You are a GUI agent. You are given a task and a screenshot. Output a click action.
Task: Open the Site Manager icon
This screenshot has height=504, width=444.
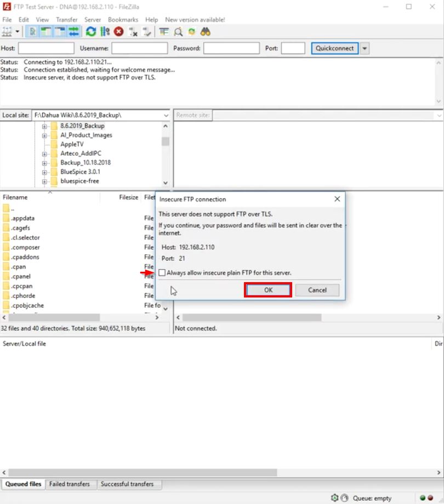click(7, 32)
